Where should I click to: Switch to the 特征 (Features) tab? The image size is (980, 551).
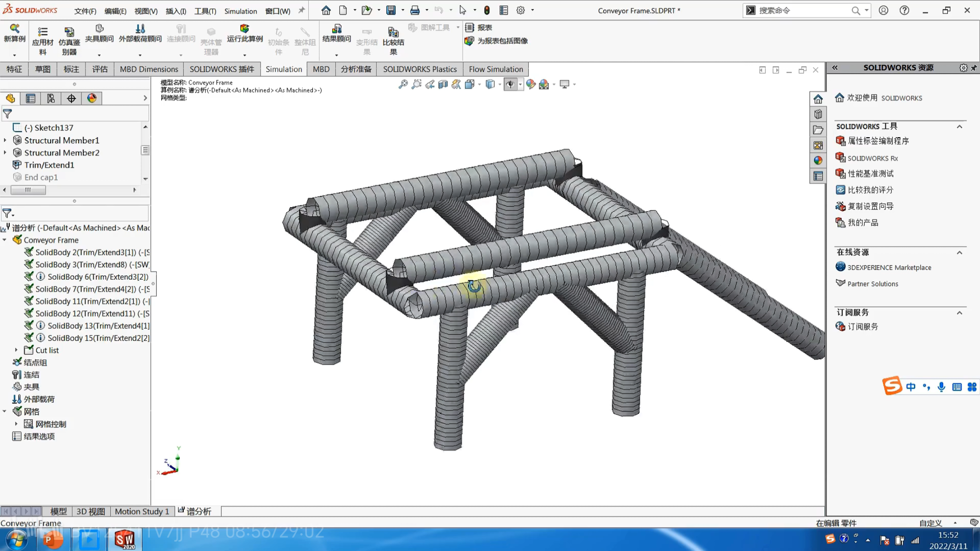[14, 69]
